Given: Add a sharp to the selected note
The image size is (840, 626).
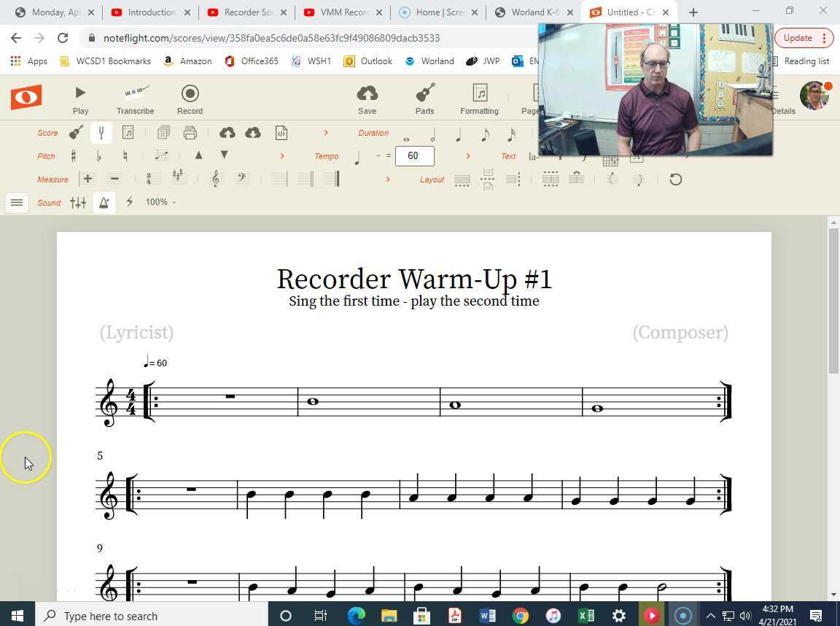Looking at the screenshot, I should (72, 155).
